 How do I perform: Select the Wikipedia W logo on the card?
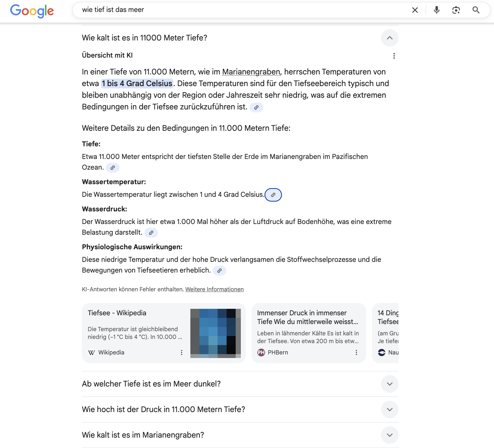click(x=91, y=353)
